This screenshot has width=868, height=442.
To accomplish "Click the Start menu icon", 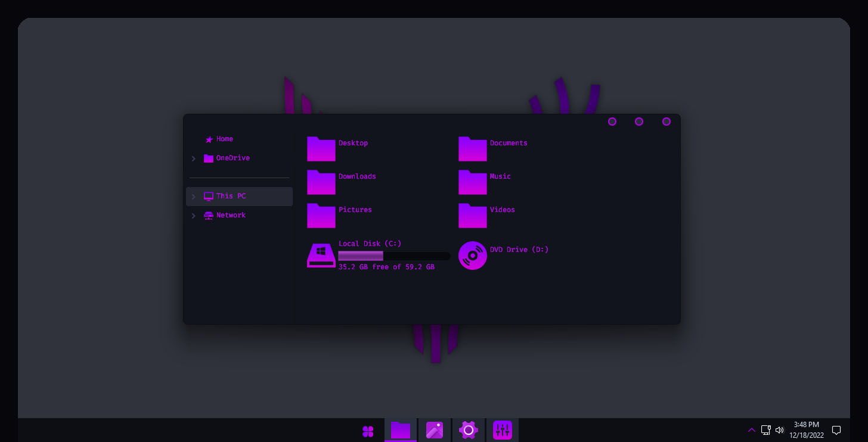I will point(368,429).
